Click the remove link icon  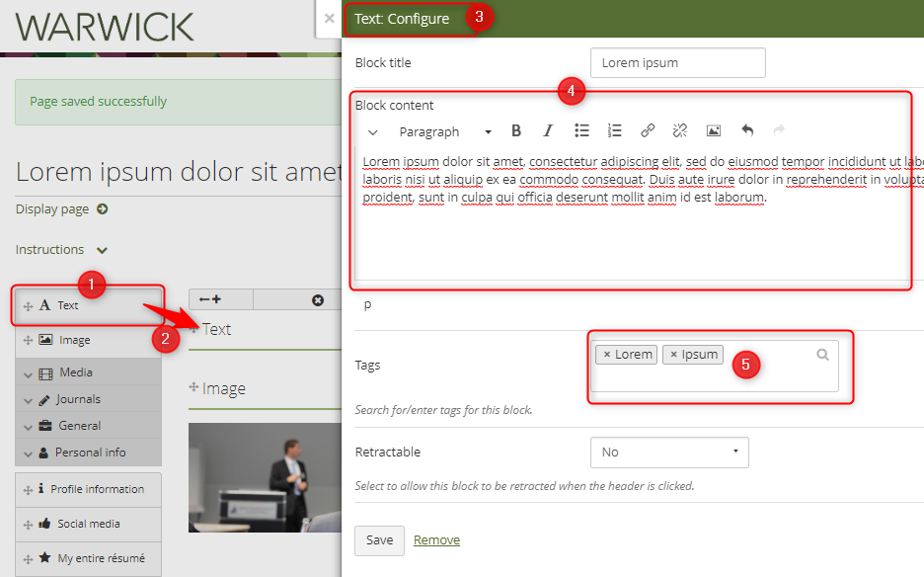pyautogui.click(x=679, y=131)
